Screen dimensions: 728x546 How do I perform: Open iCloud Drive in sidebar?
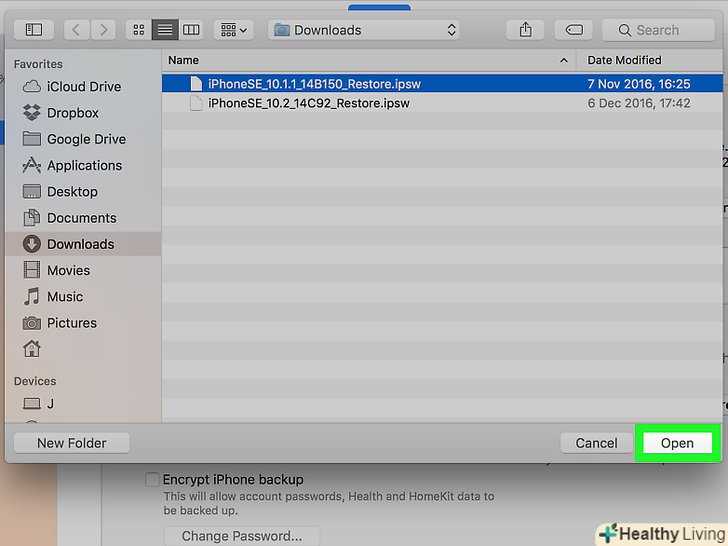click(x=84, y=87)
